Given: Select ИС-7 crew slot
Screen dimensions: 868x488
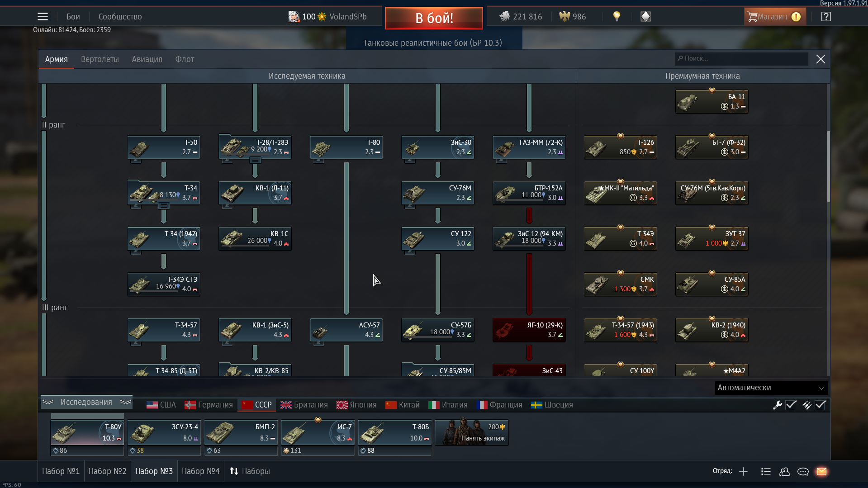Looking at the screenshot, I should point(318,432).
